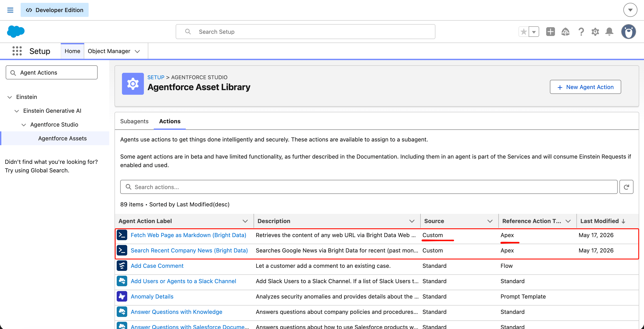Image resolution: width=644 pixels, height=329 pixels.
Task: Click 'May 17, 2026' in Fetch Web Page row
Action: (x=596, y=235)
